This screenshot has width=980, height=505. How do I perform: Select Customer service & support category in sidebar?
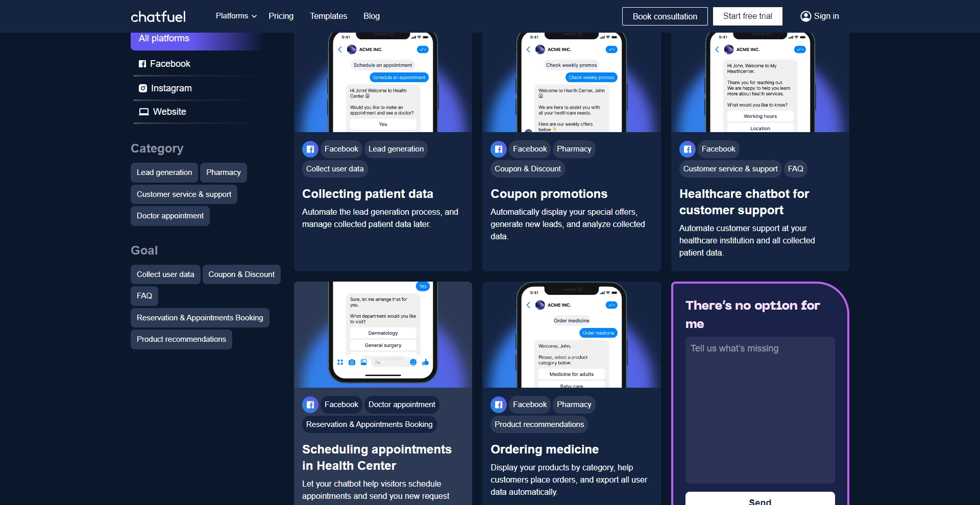click(184, 194)
